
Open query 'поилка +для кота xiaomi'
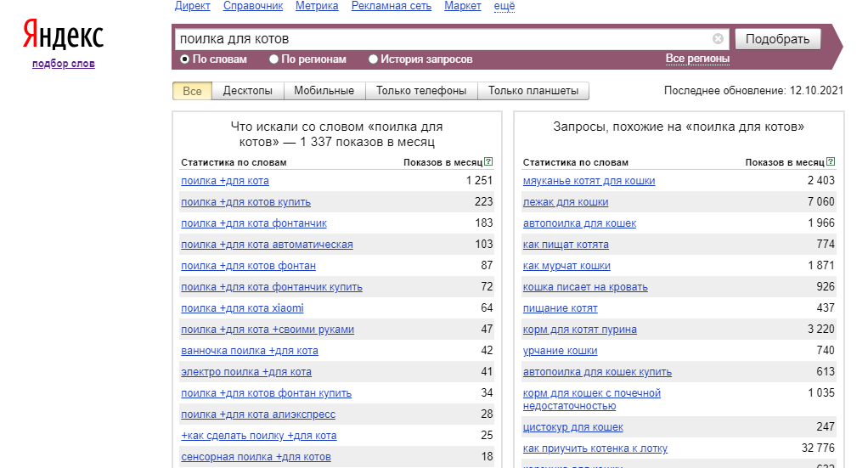point(242,308)
